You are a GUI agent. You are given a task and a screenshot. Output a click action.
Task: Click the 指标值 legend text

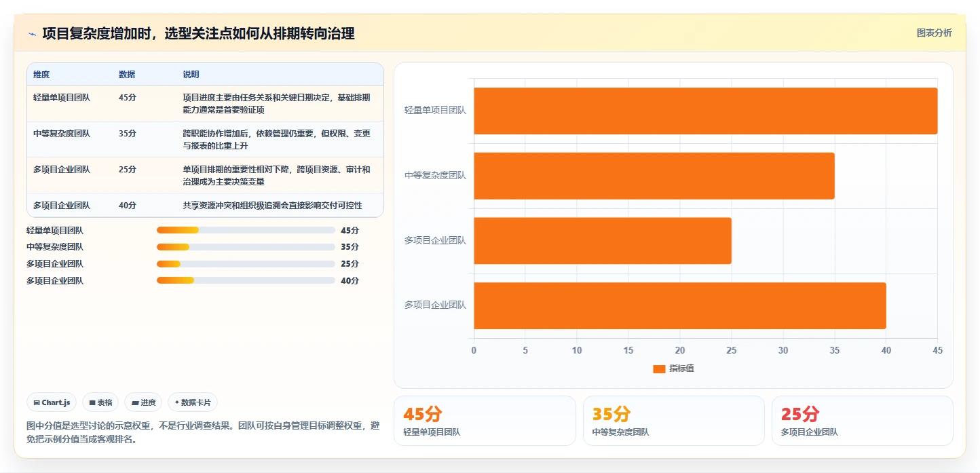681,368
